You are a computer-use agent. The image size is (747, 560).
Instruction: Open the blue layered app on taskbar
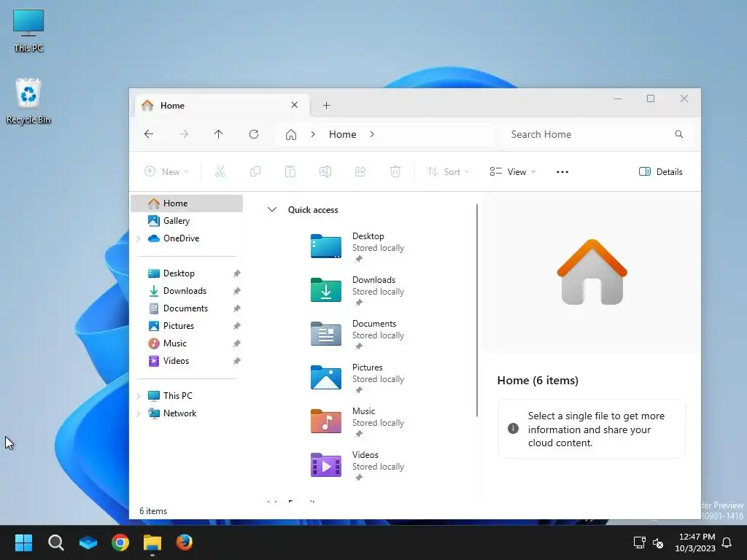[x=88, y=542]
